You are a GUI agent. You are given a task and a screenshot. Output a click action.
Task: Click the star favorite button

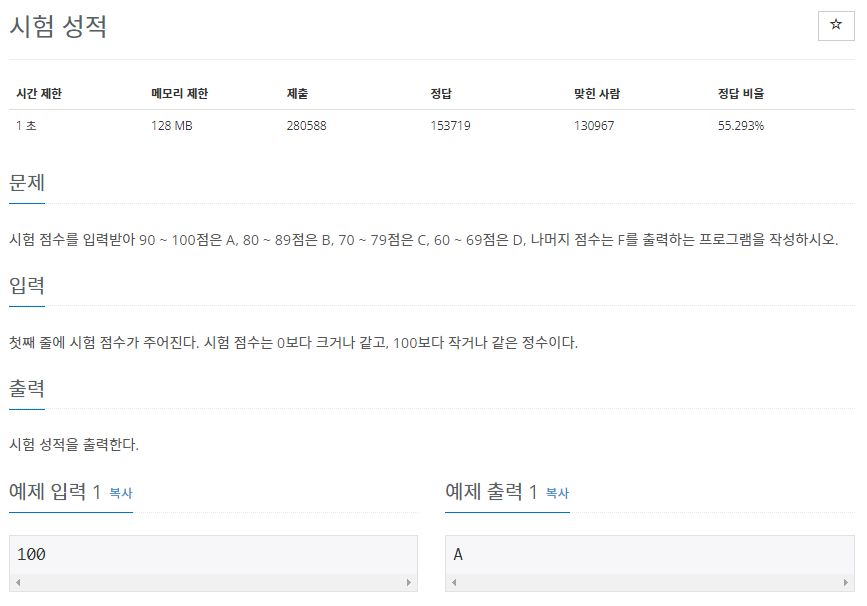point(835,25)
